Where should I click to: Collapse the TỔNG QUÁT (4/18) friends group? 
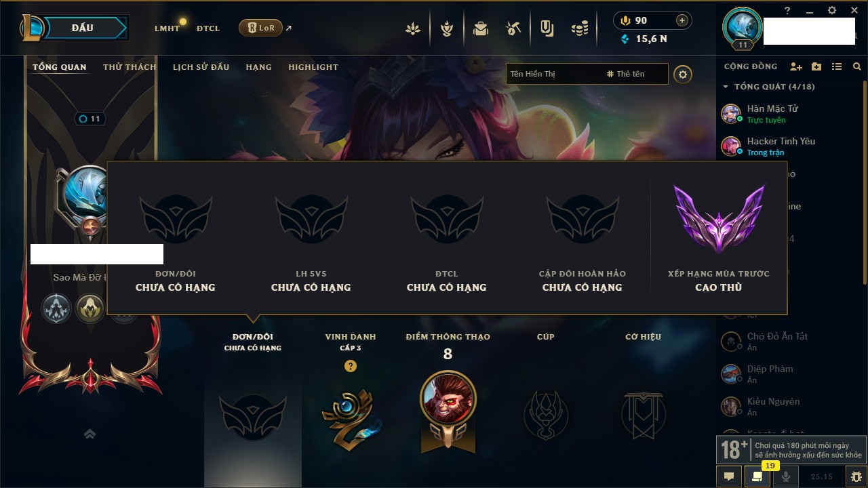768,87
